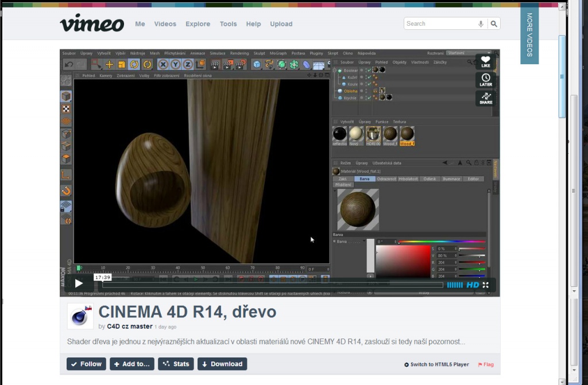The width and height of the screenshot is (588, 385).
Task: Click the green array/MoGraph flower icon
Action: pos(294,64)
